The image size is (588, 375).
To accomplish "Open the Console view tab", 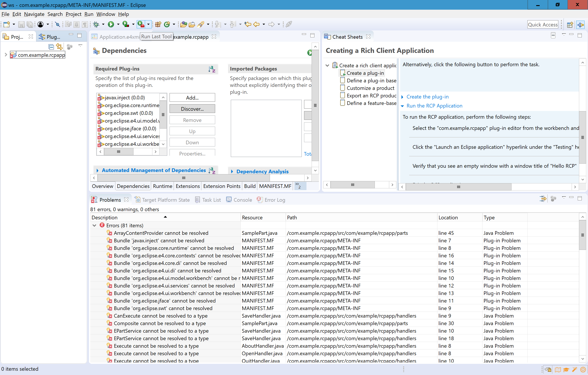I will [239, 200].
